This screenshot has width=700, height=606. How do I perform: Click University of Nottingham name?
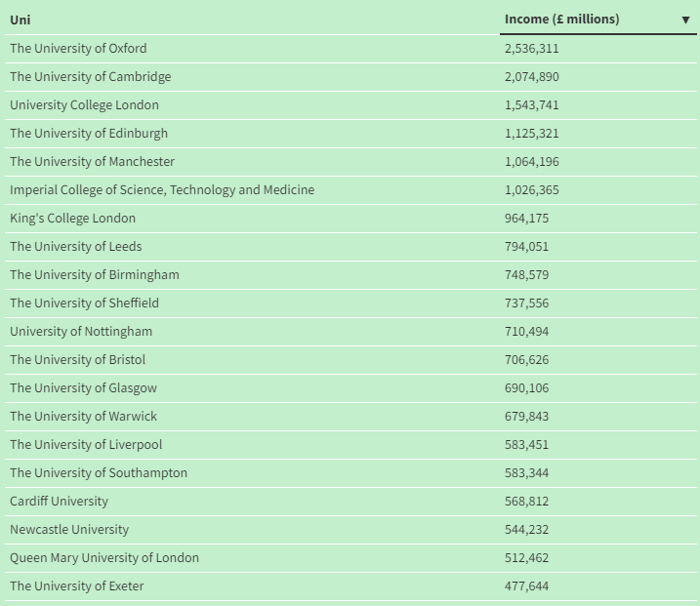click(x=81, y=332)
